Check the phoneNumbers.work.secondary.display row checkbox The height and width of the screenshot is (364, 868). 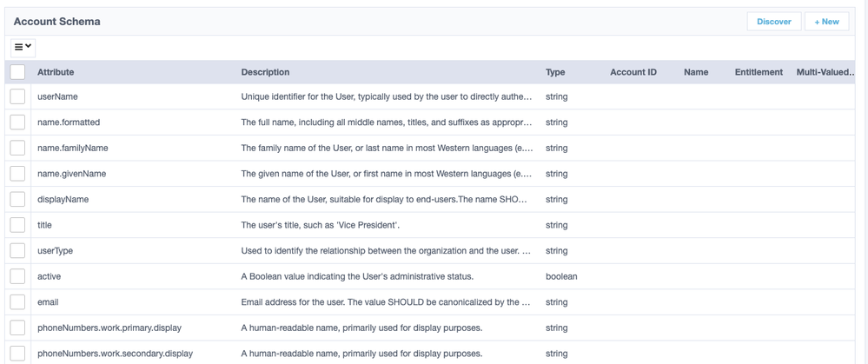tap(17, 353)
